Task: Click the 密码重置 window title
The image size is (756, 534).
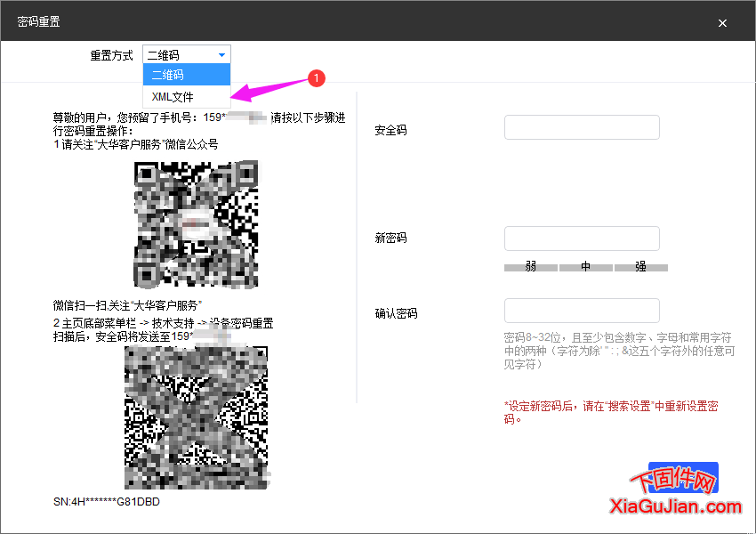Action: (x=38, y=21)
